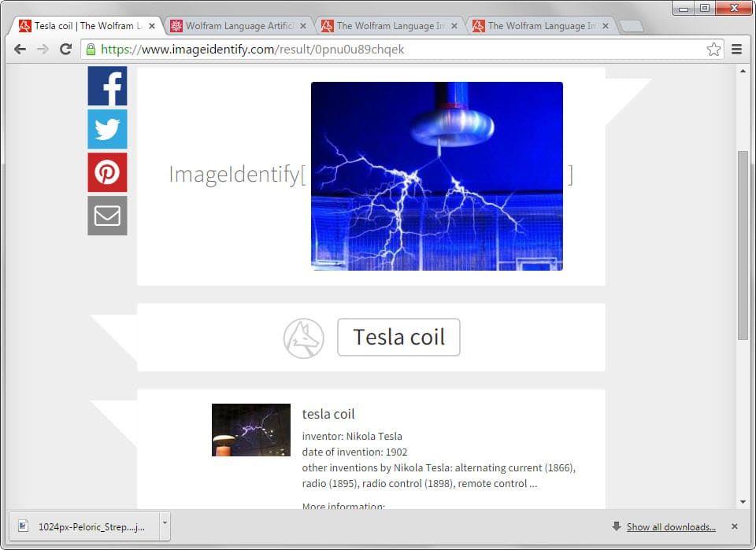The image size is (756, 550).
Task: Open small tesla coil thumbnail
Action: coord(251,430)
